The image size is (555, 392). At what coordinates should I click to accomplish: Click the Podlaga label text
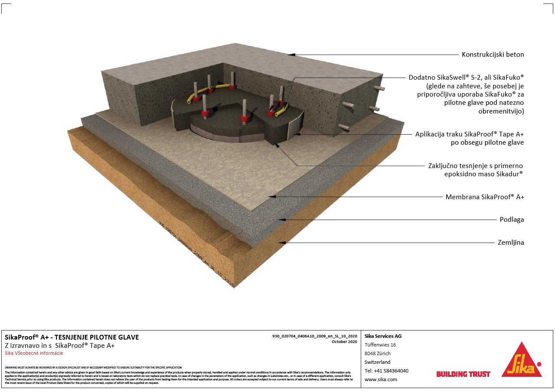pyautogui.click(x=511, y=220)
